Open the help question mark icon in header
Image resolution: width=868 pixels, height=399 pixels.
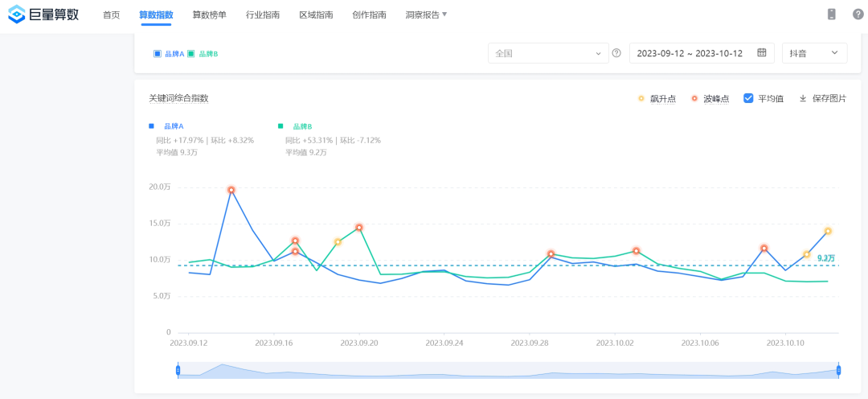tap(858, 14)
